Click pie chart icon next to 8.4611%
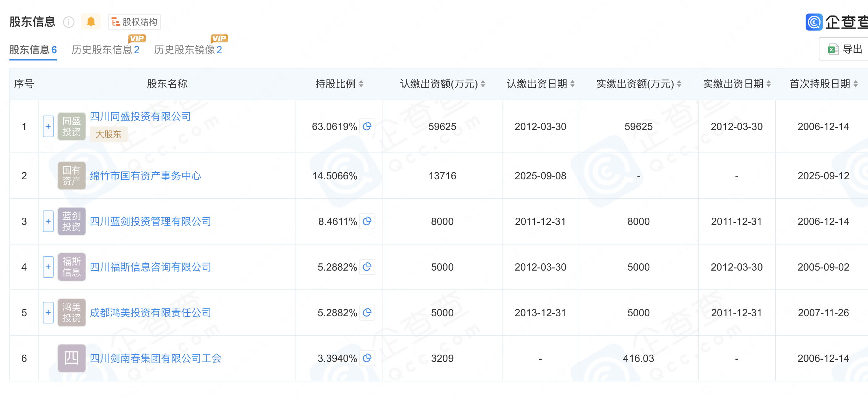868x397 pixels. click(x=367, y=221)
